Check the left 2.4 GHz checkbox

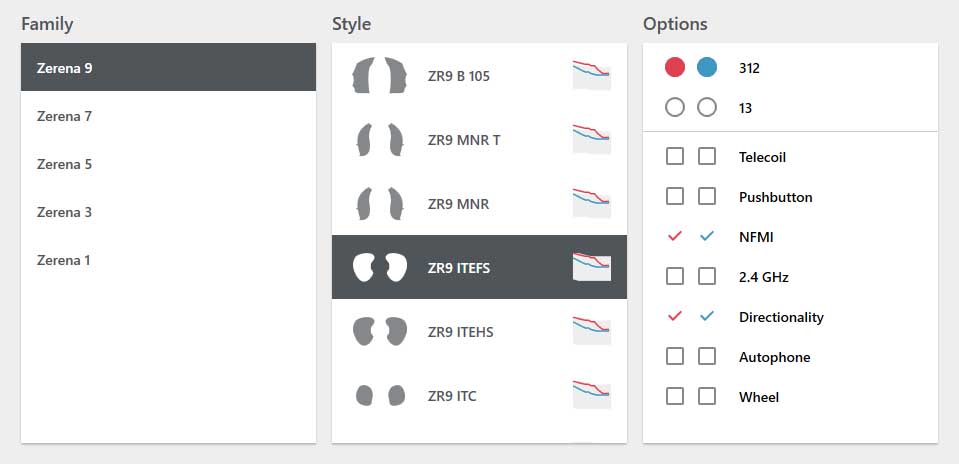pyautogui.click(x=675, y=276)
